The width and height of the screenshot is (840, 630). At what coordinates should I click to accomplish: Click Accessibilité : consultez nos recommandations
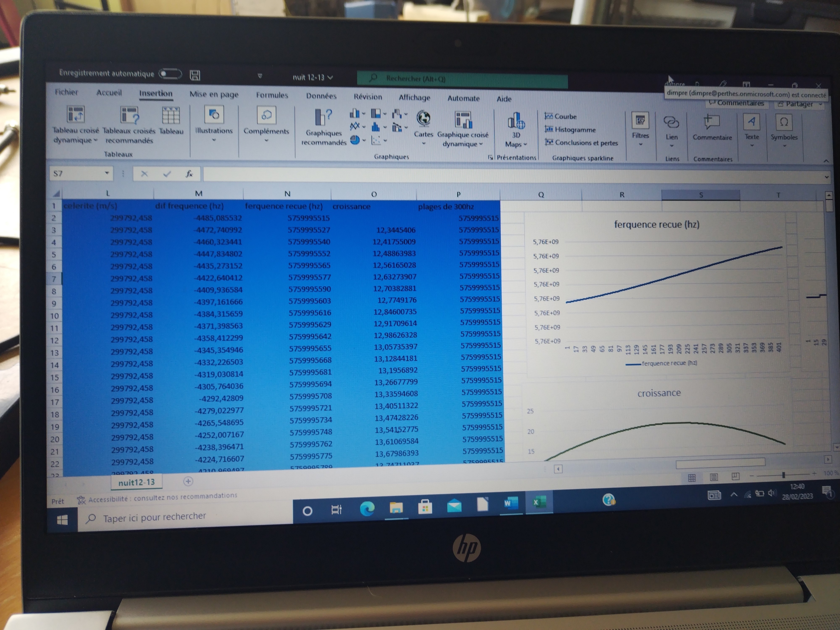[x=157, y=498]
